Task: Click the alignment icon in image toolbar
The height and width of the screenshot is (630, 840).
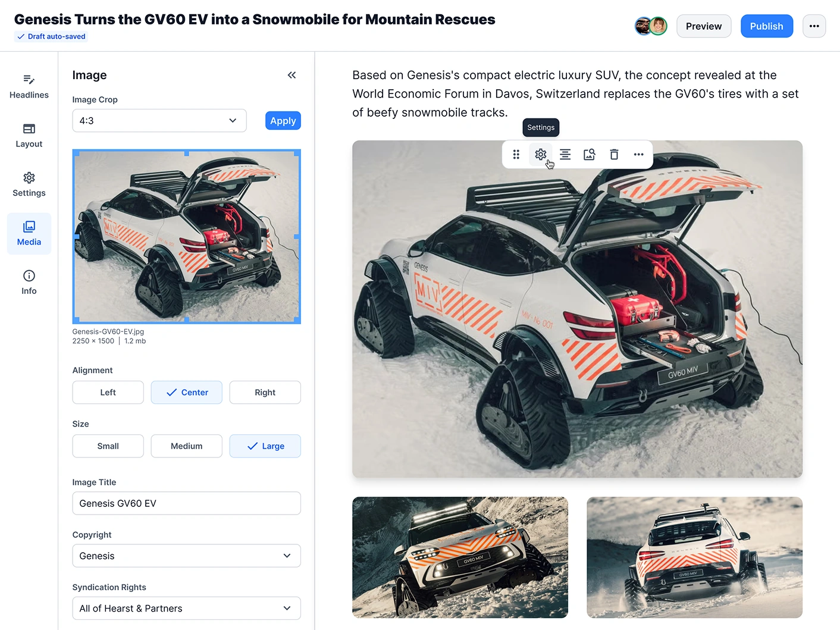Action: [x=565, y=155]
